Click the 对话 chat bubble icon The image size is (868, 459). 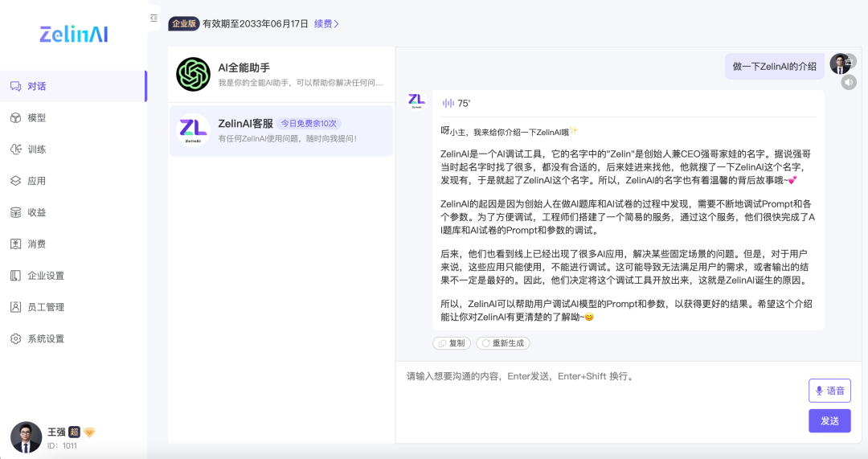(x=15, y=86)
